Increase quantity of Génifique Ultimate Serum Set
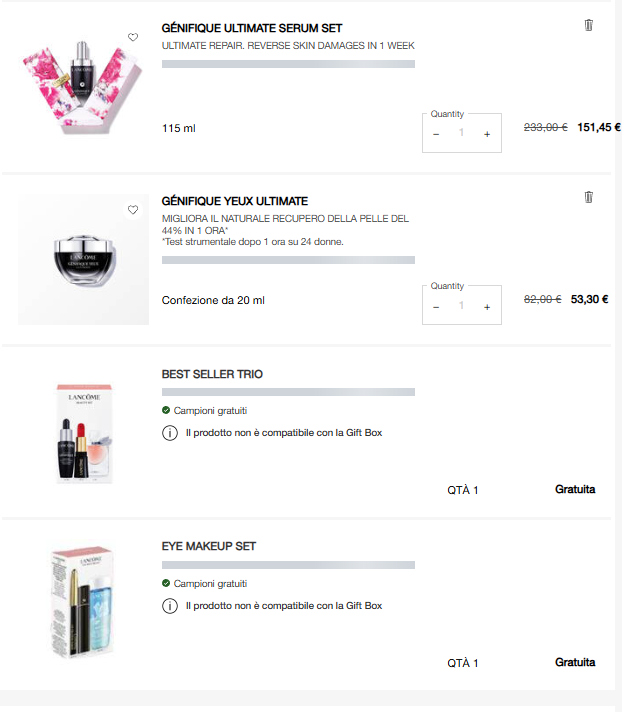The image size is (622, 712). click(487, 134)
